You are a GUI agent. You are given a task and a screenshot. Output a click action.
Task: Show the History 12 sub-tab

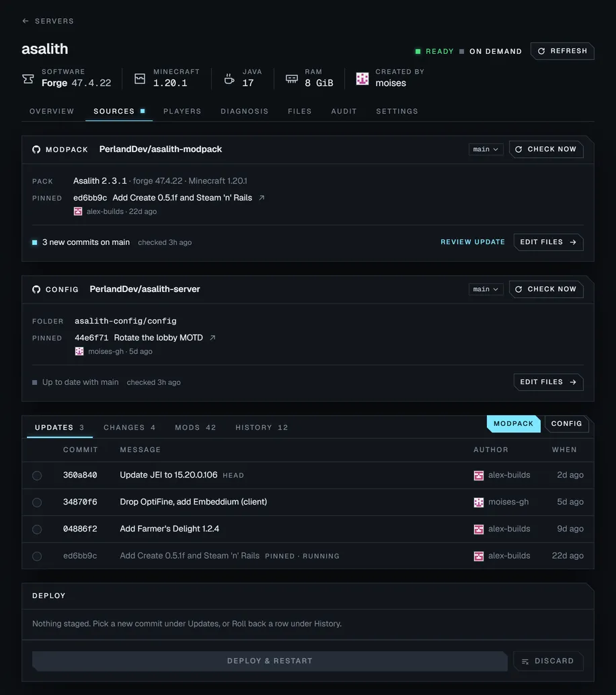click(x=262, y=427)
